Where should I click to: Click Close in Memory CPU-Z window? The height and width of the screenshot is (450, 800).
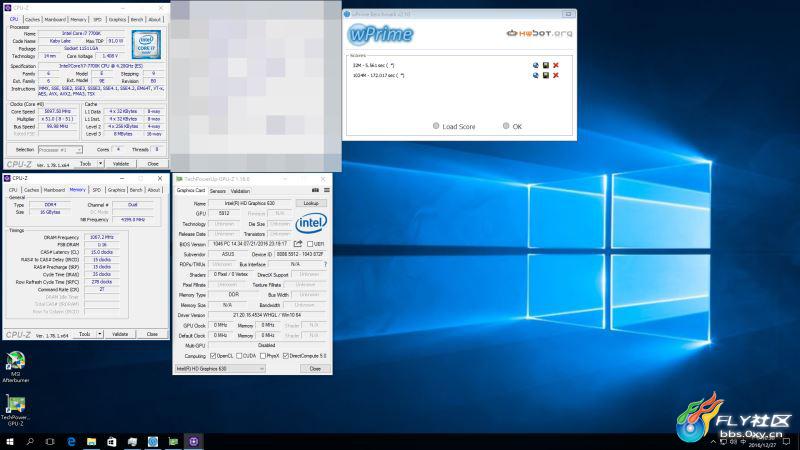[152, 334]
